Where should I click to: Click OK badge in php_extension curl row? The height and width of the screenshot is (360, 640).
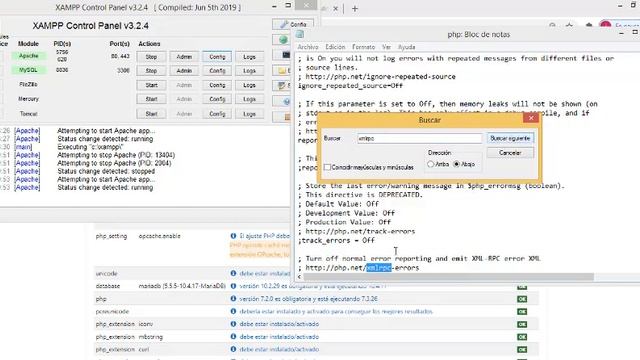tap(522, 350)
